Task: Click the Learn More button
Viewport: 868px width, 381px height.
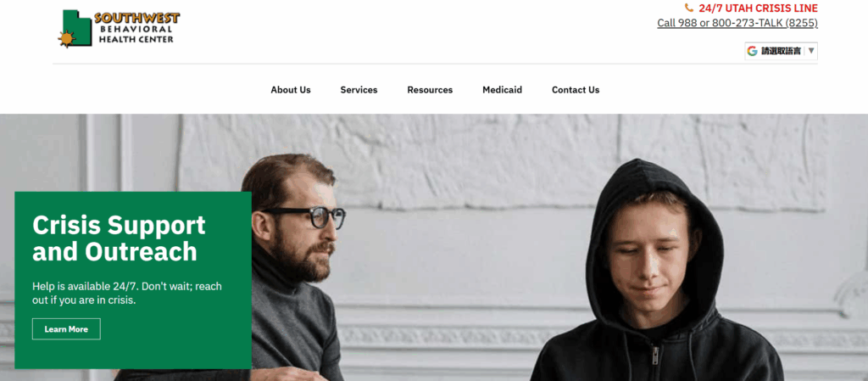Action: click(66, 329)
